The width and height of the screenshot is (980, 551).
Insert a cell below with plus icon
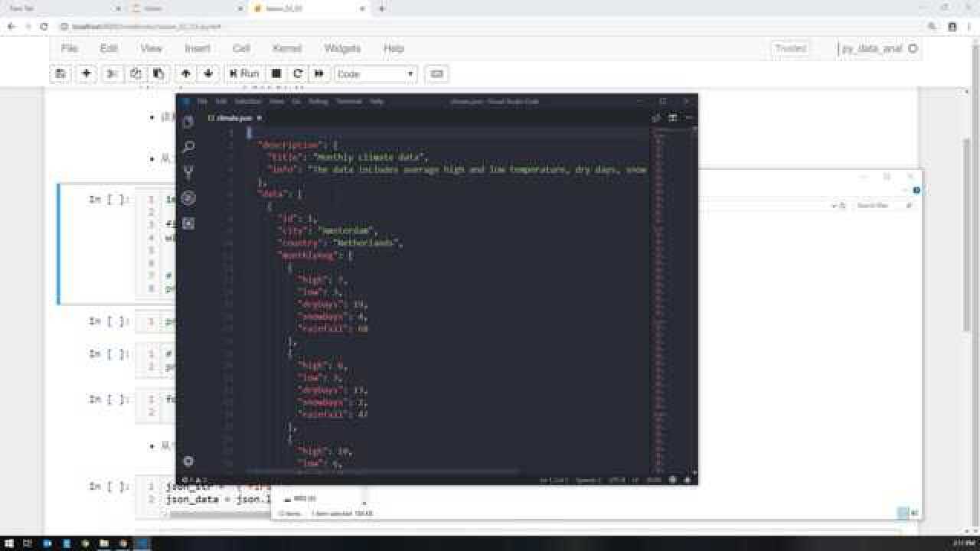tap(87, 73)
